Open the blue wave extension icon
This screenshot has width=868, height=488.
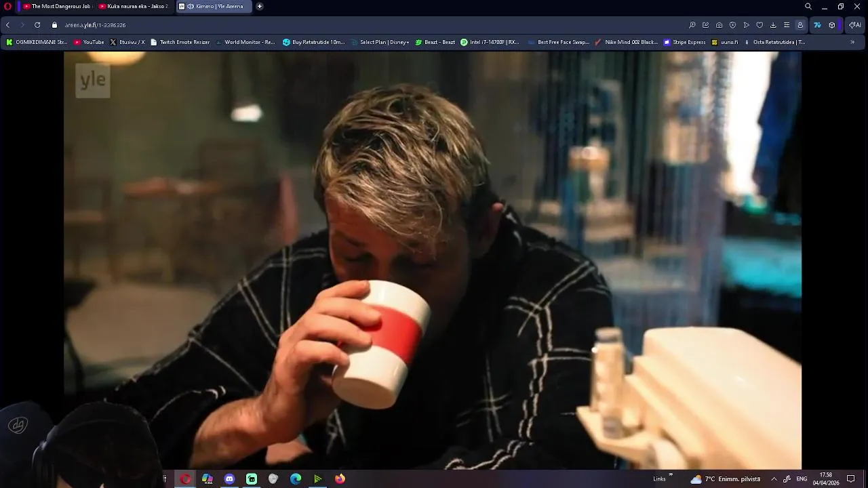pos(817,25)
